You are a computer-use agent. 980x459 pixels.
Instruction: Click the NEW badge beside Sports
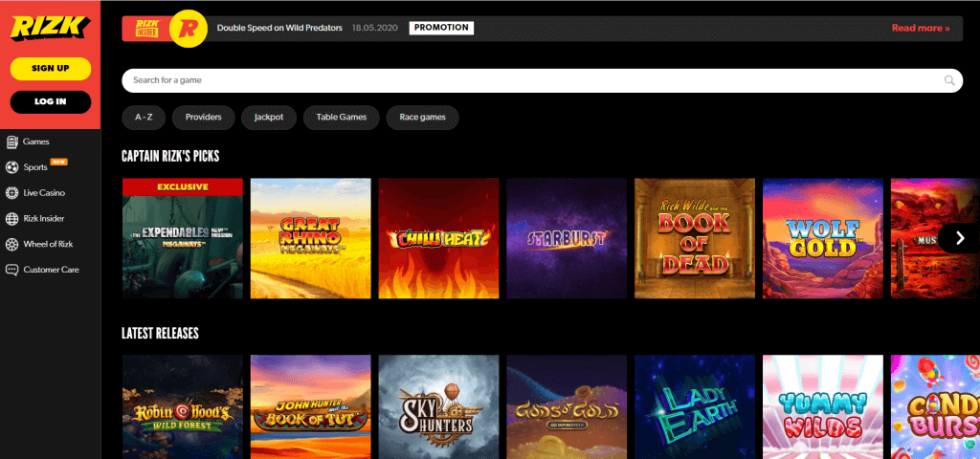click(x=58, y=163)
